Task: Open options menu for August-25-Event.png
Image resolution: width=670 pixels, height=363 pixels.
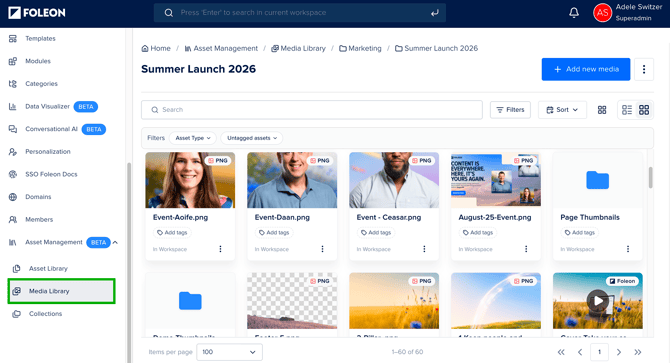Action: pyautogui.click(x=526, y=249)
